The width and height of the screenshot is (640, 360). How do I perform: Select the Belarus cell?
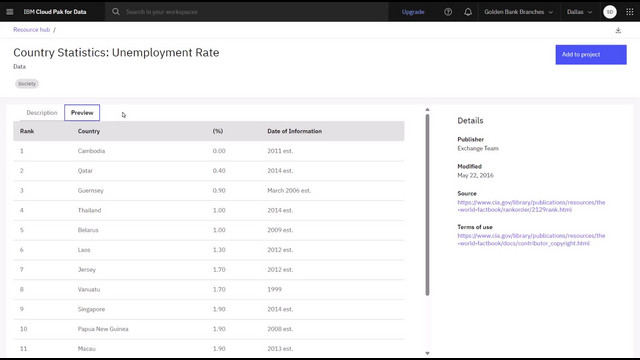pos(88,230)
